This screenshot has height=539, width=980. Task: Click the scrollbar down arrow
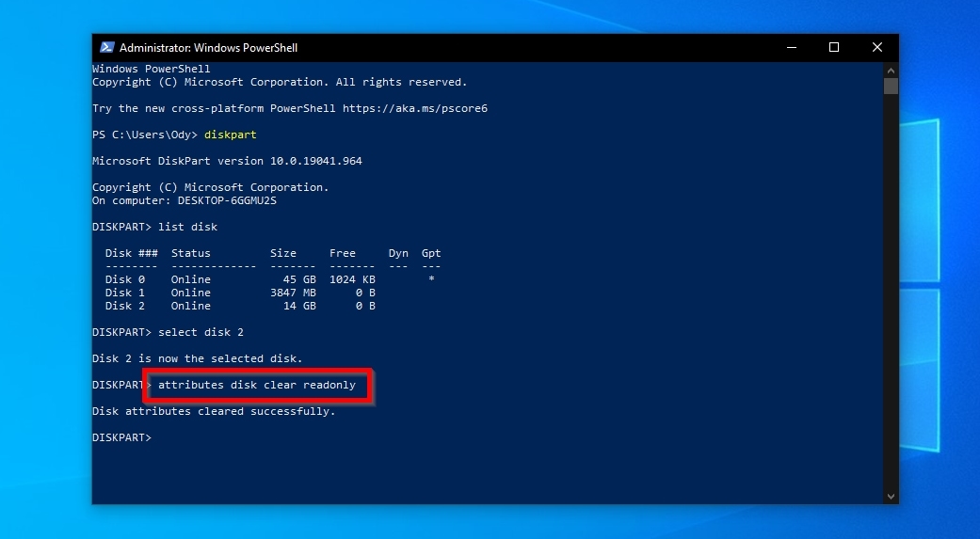click(x=891, y=497)
